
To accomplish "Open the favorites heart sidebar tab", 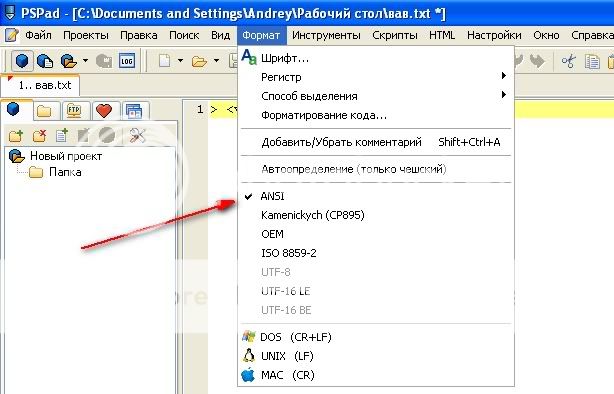I will [x=104, y=111].
